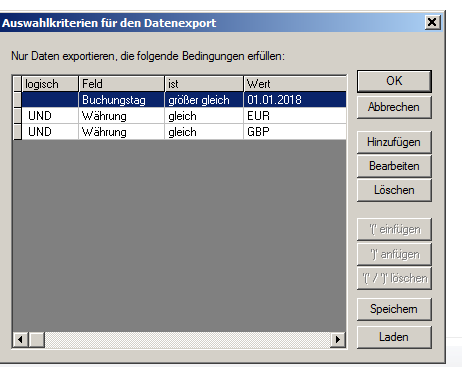Save criteria with Speichern button
462x367 pixels.
[394, 309]
